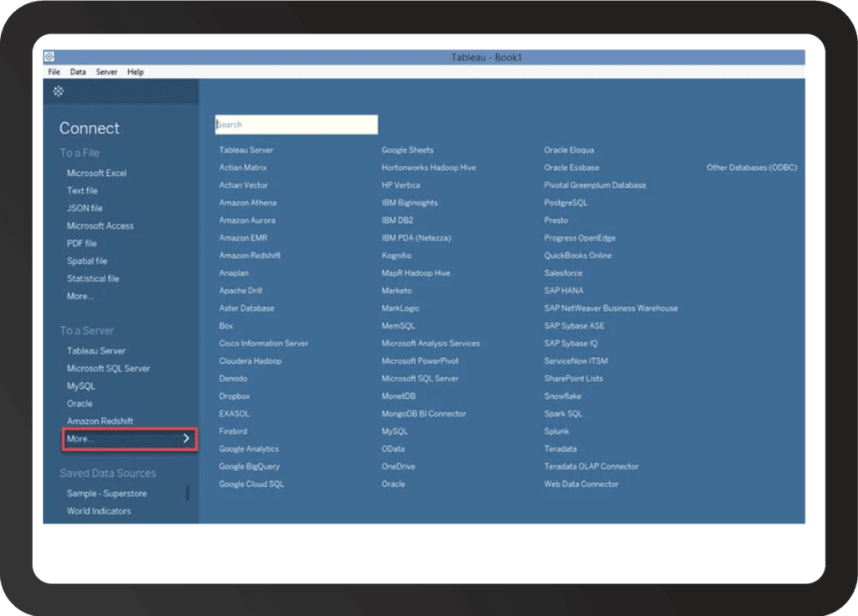Click the connector Search field

tap(296, 125)
